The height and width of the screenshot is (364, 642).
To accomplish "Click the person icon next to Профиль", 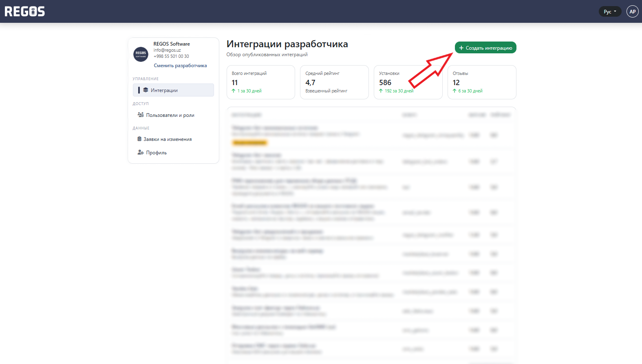I will 140,153.
